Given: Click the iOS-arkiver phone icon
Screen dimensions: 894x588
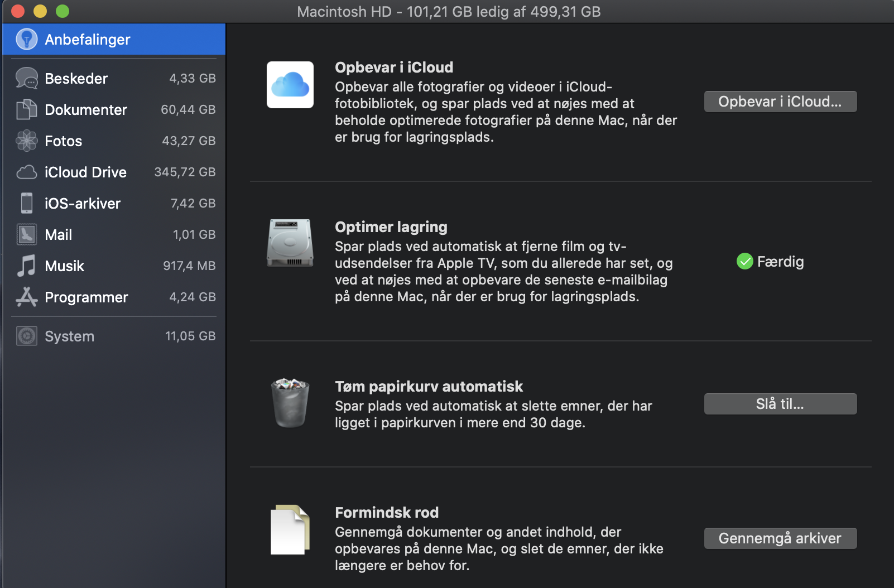Looking at the screenshot, I should tap(26, 203).
